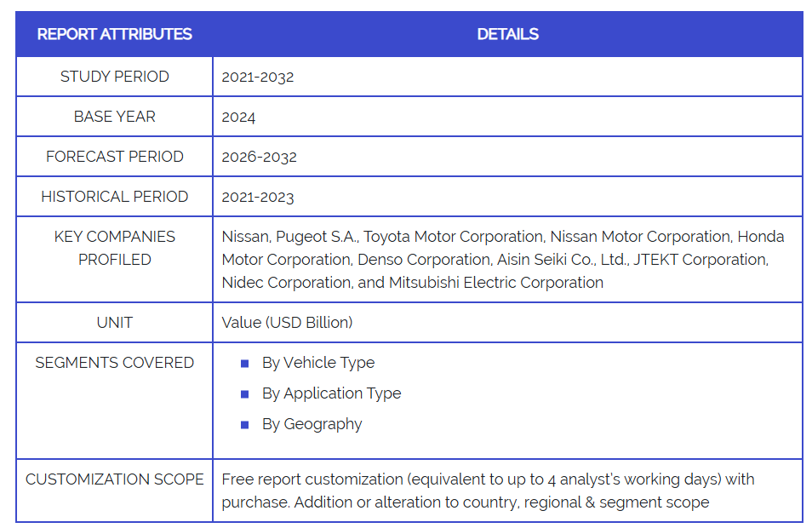This screenshot has height=528, width=812.
Task: Select the STUDY PERIOD row label
Action: point(115,77)
